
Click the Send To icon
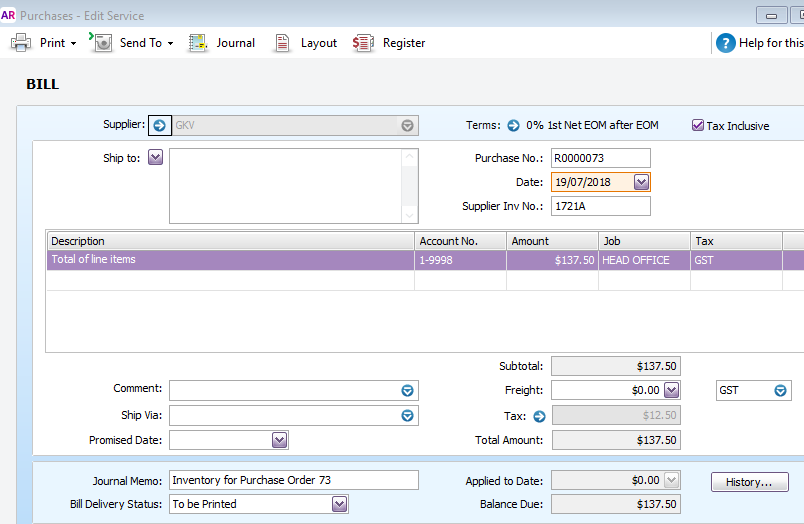pyautogui.click(x=102, y=42)
